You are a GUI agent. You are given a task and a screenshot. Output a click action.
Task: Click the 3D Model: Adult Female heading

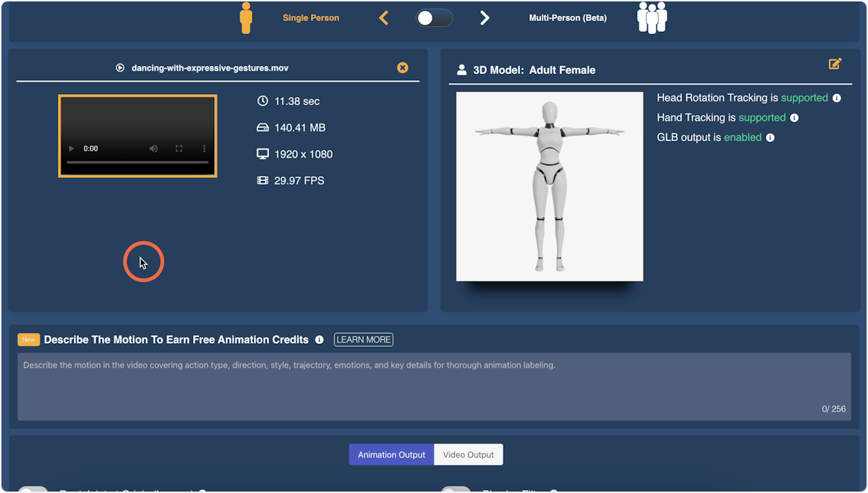pyautogui.click(x=535, y=70)
